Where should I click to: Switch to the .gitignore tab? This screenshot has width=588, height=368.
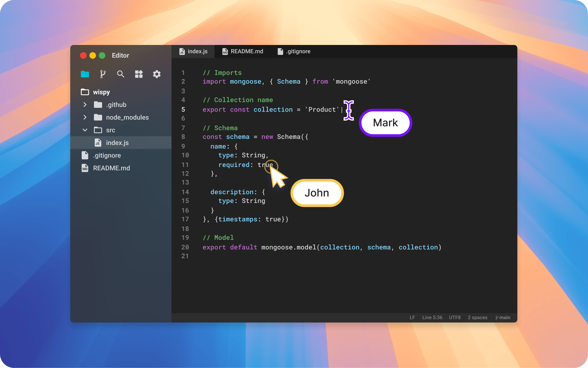point(294,51)
